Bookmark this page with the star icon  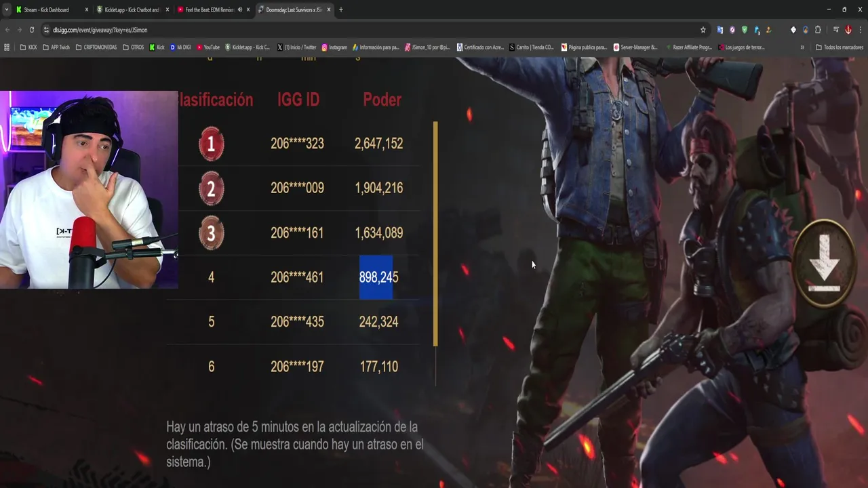point(703,30)
